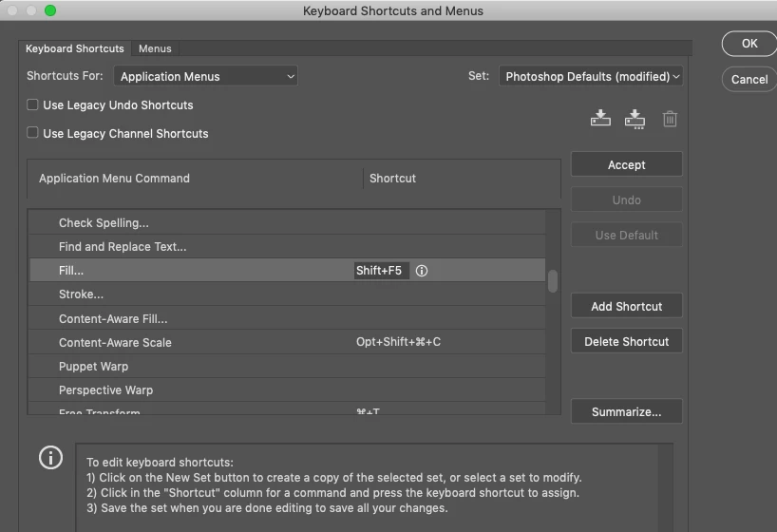Click Delete Shortcut button
This screenshot has width=777, height=532.
click(626, 341)
